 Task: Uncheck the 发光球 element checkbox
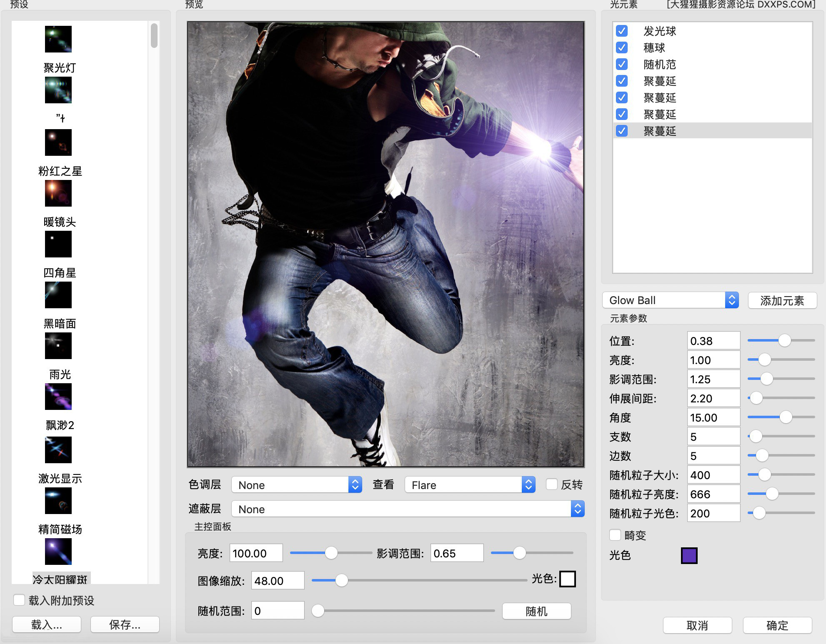point(621,31)
